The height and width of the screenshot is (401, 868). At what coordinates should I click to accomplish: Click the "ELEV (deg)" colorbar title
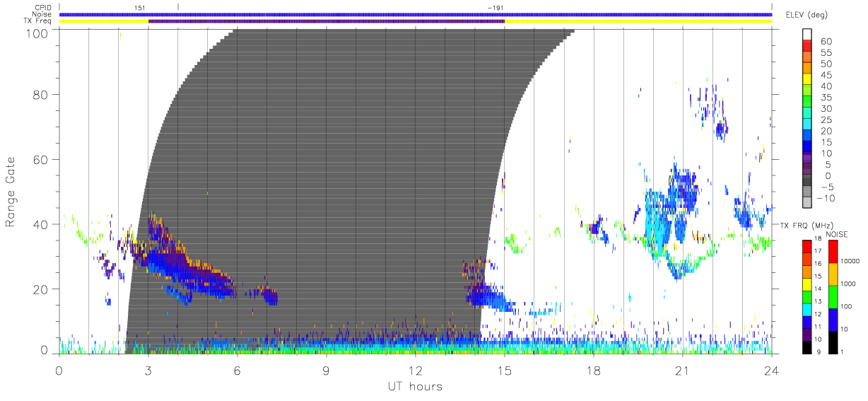click(x=807, y=14)
